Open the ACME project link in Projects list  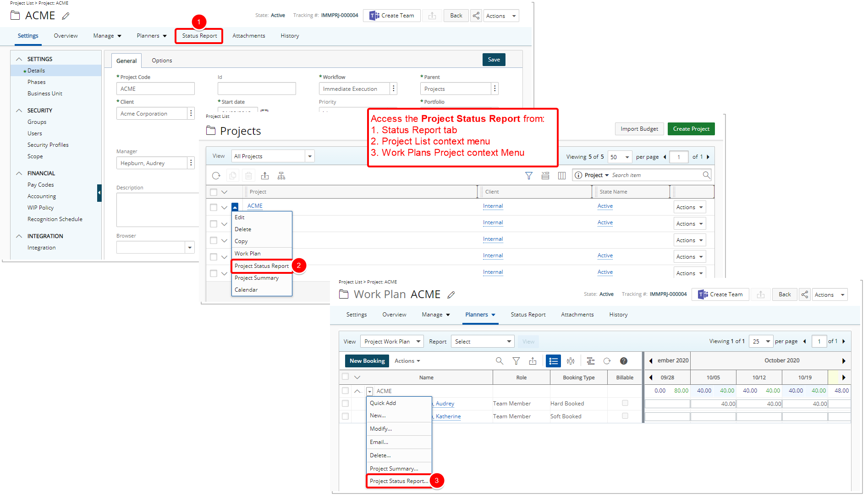point(255,206)
